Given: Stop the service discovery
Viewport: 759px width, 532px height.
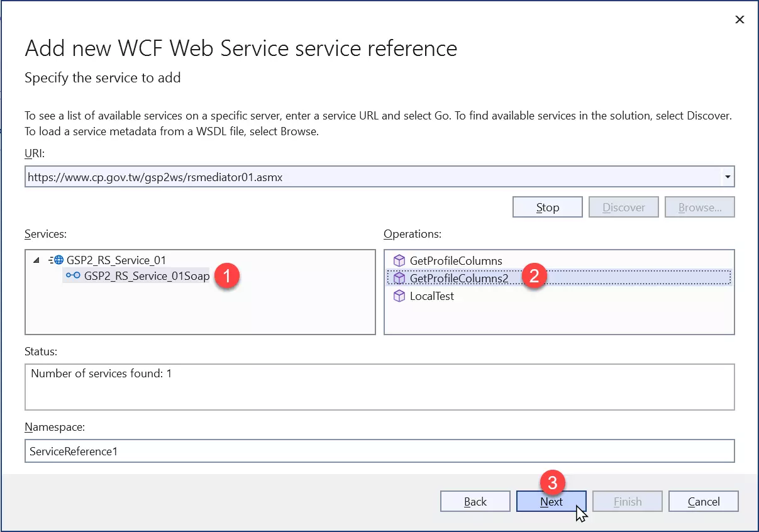Looking at the screenshot, I should [548, 208].
